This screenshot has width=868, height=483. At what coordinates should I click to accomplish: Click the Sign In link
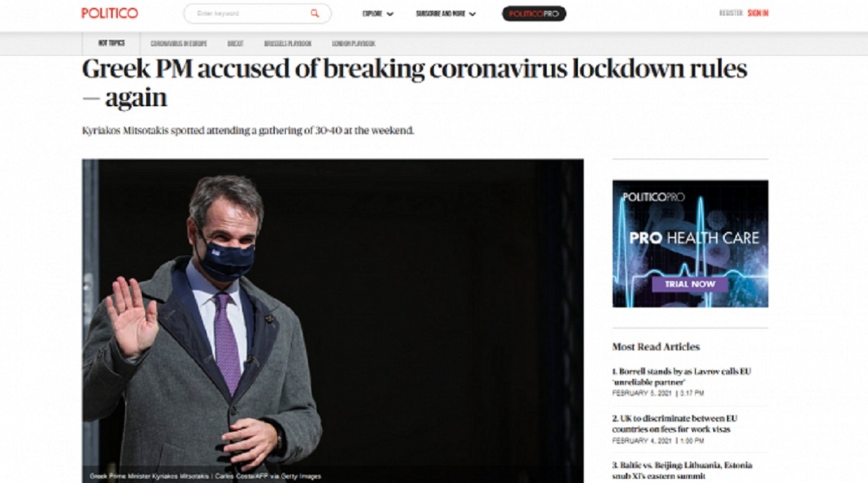(758, 13)
